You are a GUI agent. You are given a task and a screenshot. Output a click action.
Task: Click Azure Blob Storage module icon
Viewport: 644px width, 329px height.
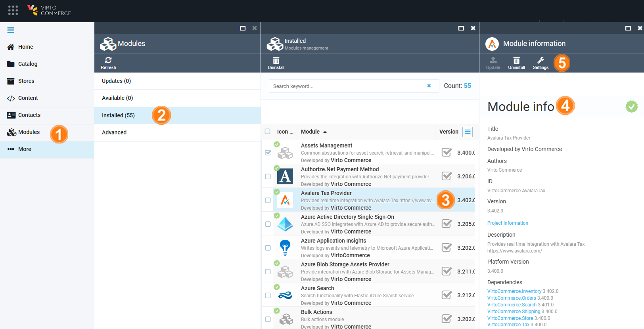click(x=285, y=272)
